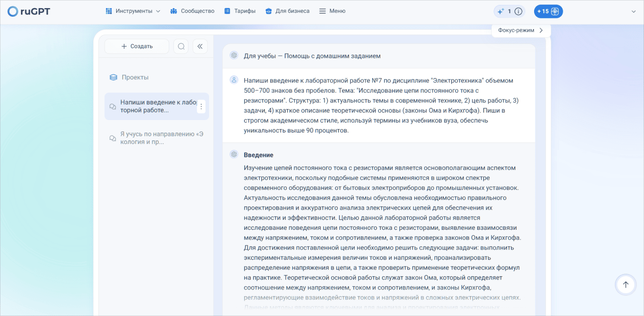Collapse sidebar with double-chevron icon
The image size is (644, 316).
tap(200, 46)
